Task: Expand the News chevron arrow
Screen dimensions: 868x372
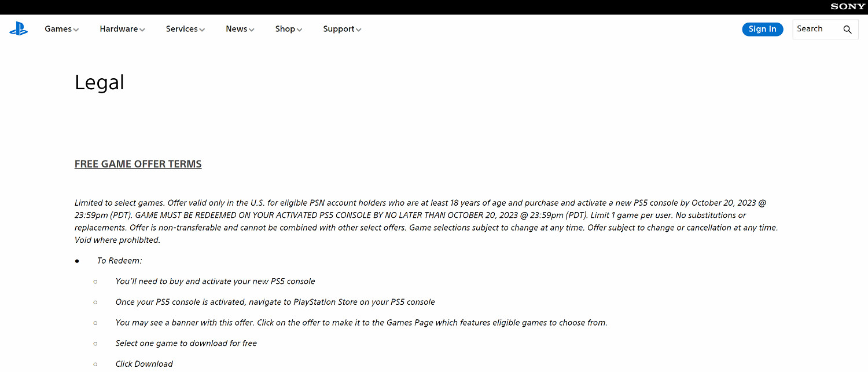Action: (x=252, y=30)
